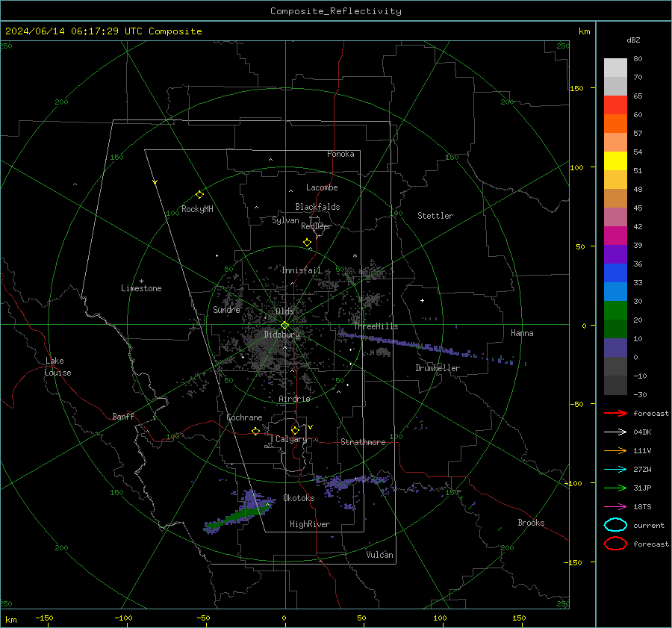Click the Sundre label
Screen dimensions: 672x628
(226, 310)
